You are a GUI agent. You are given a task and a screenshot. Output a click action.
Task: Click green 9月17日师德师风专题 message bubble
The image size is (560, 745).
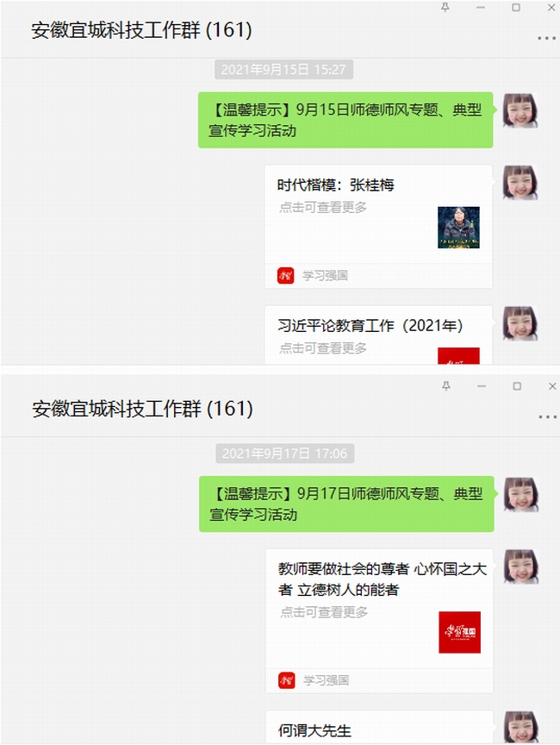coord(346,504)
